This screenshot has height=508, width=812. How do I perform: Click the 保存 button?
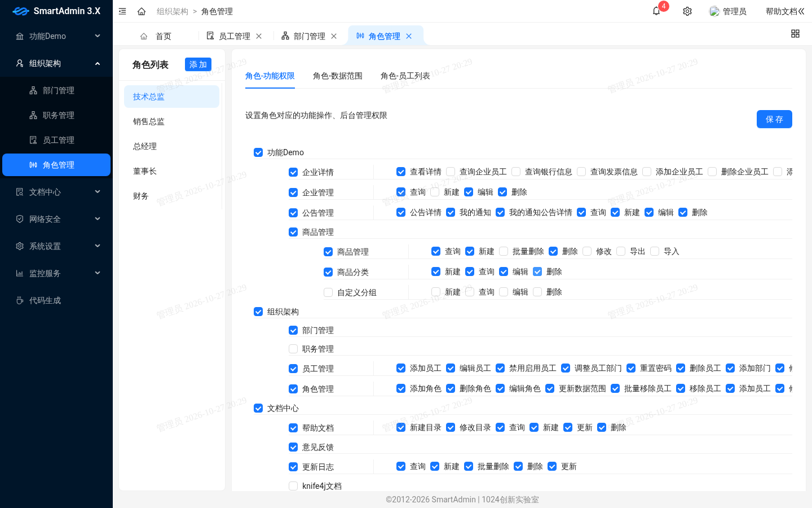pos(774,119)
